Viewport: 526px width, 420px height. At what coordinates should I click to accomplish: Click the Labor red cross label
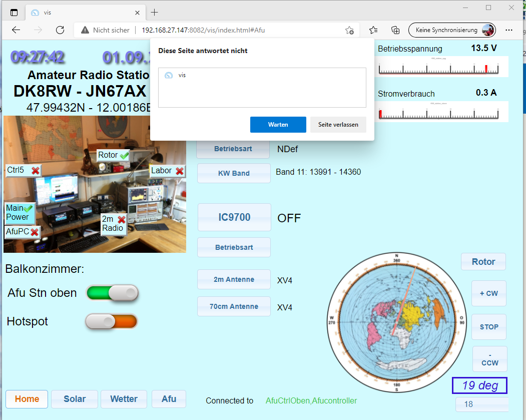(167, 171)
